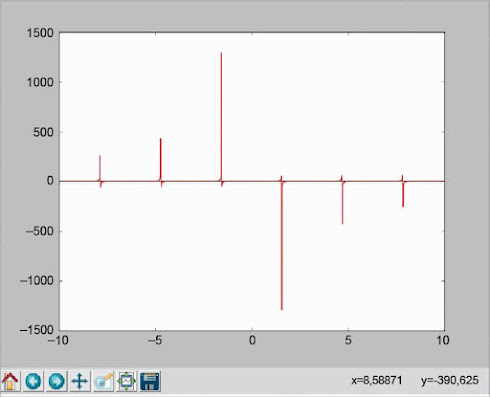Click the y-axis label −1500
The image size is (490, 397).
pyautogui.click(x=37, y=330)
